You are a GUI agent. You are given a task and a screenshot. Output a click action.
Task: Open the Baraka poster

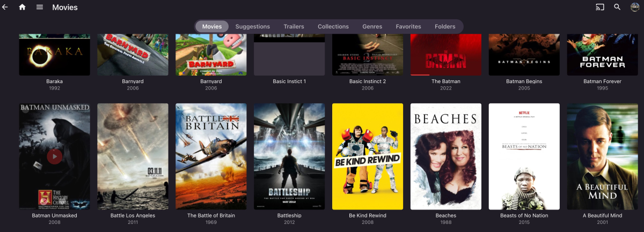point(55,55)
